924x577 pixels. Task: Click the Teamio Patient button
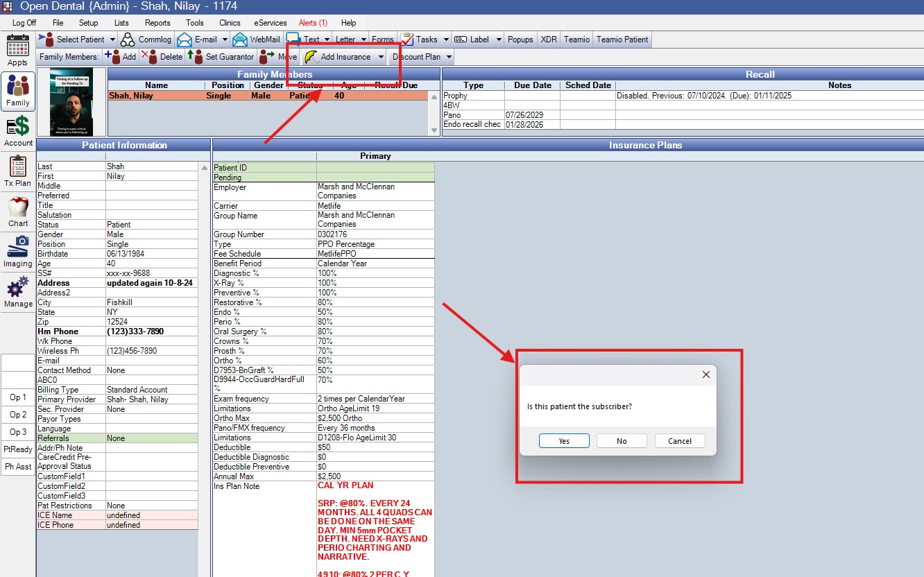(x=622, y=40)
